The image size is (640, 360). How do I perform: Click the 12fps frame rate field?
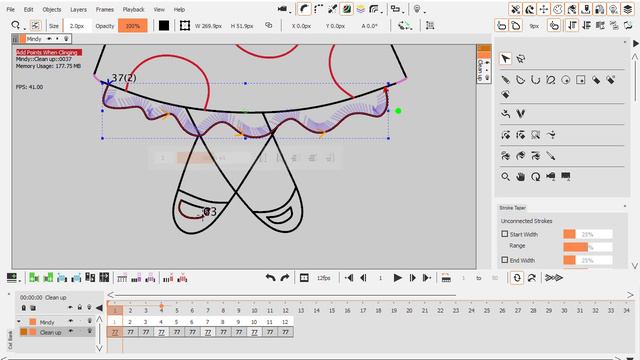[323, 278]
